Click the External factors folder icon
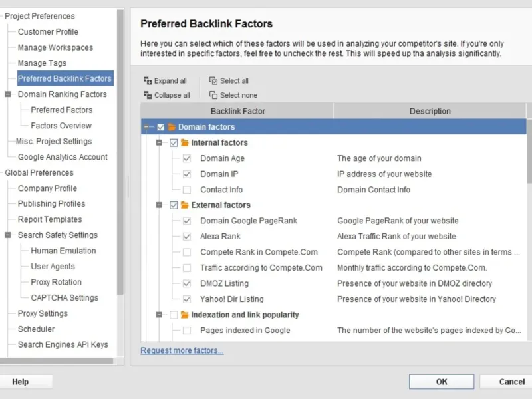This screenshot has width=532, height=399. (185, 205)
